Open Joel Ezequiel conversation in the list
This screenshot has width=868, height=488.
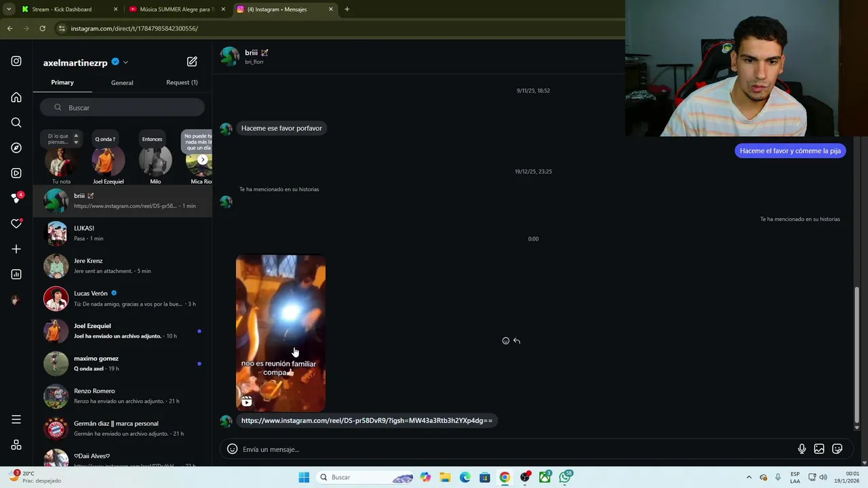(x=123, y=331)
